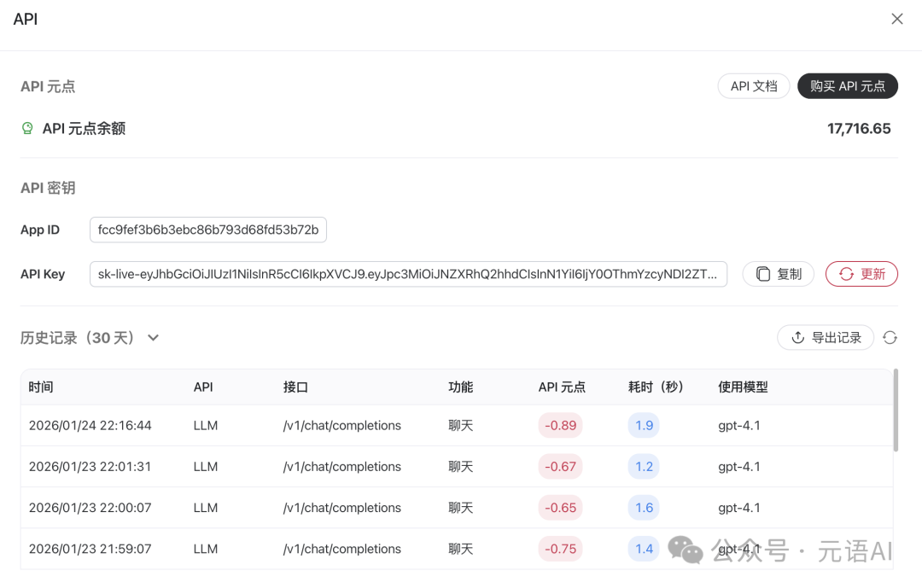Export records using 导出记录 button
The height and width of the screenshot is (588, 922).
pyautogui.click(x=826, y=338)
